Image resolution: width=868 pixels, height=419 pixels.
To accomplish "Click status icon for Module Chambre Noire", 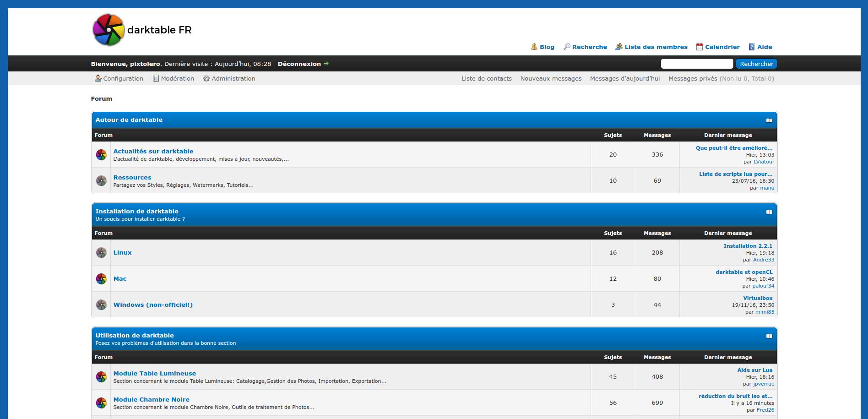I will 101,403.
